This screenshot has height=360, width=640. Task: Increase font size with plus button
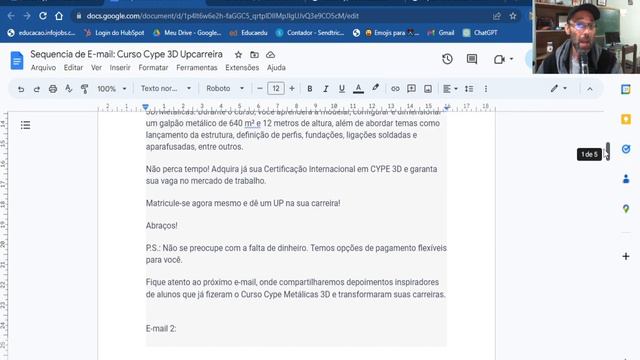tap(292, 89)
